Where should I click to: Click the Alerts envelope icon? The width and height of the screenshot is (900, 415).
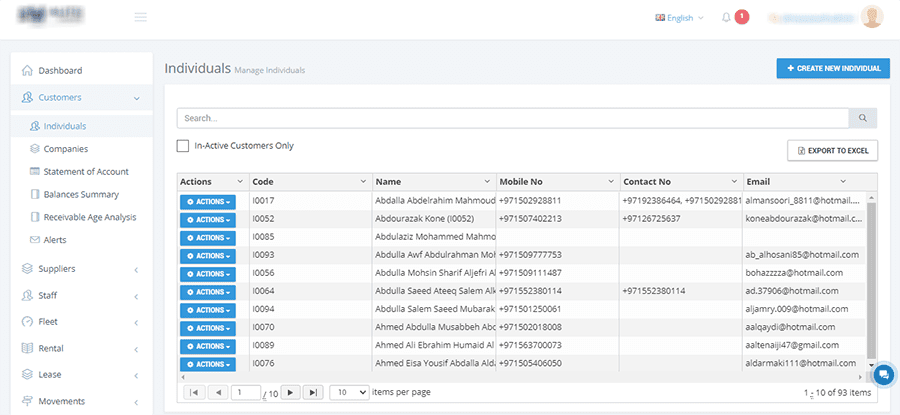[34, 240]
